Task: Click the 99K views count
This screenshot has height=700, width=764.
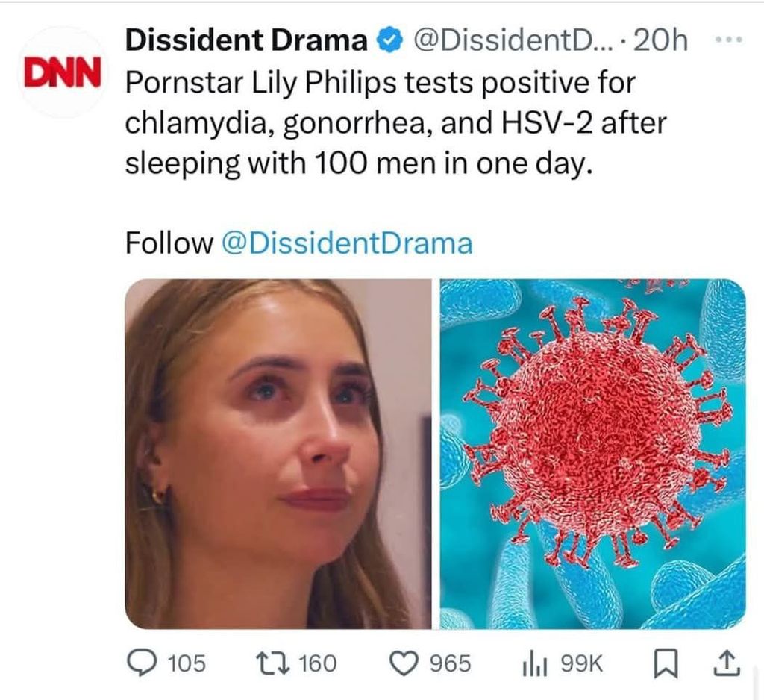Action: coord(580,663)
